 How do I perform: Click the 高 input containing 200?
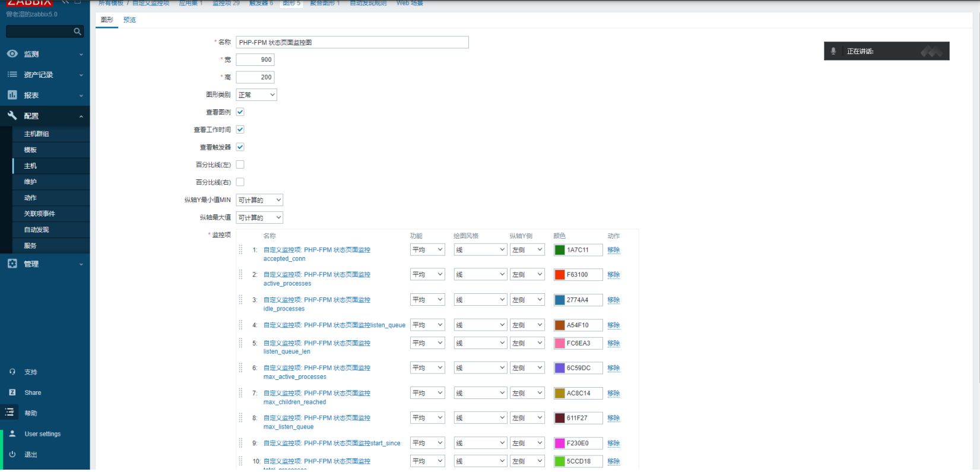(255, 77)
